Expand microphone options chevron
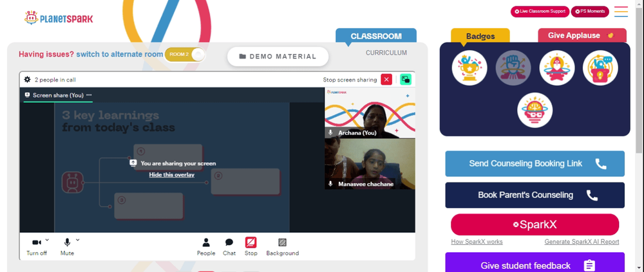The height and width of the screenshot is (272, 644). [x=78, y=240]
